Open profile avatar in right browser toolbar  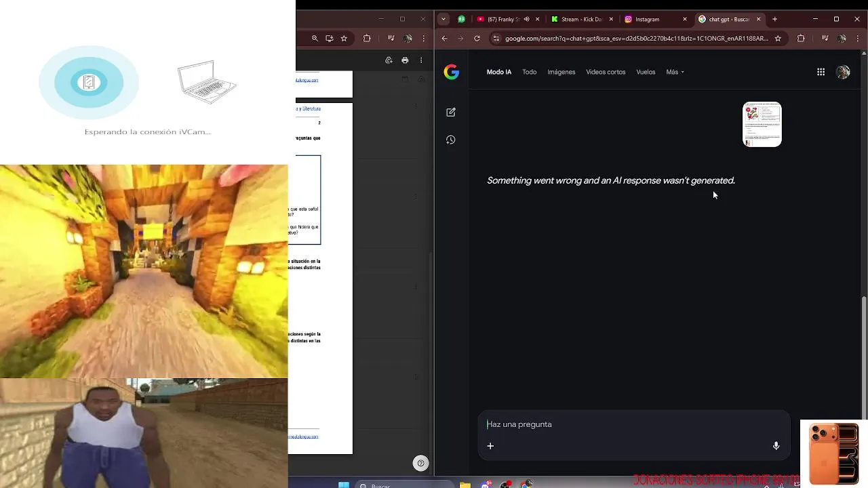pos(843,39)
